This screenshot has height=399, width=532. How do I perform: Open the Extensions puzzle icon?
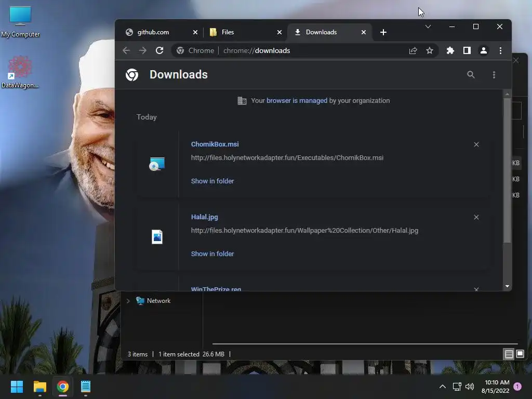(x=450, y=50)
